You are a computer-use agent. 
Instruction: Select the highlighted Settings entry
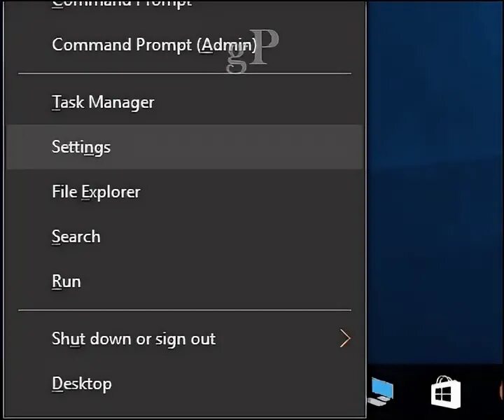click(x=81, y=147)
